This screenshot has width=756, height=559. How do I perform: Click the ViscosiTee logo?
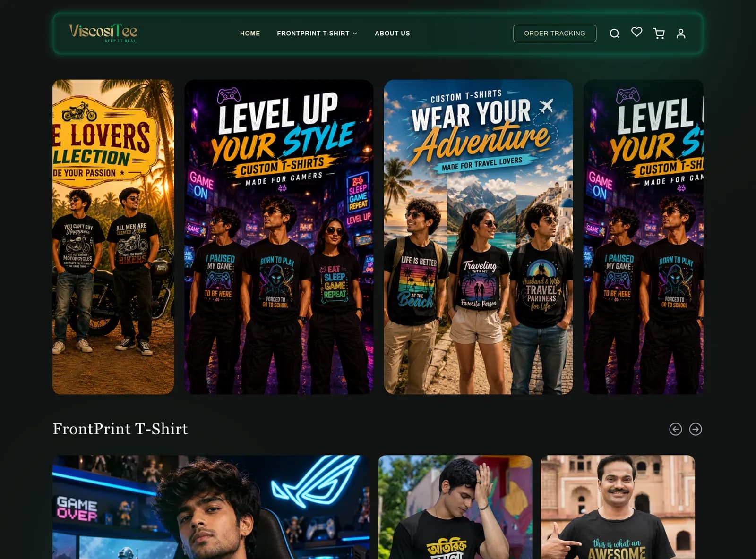(103, 33)
